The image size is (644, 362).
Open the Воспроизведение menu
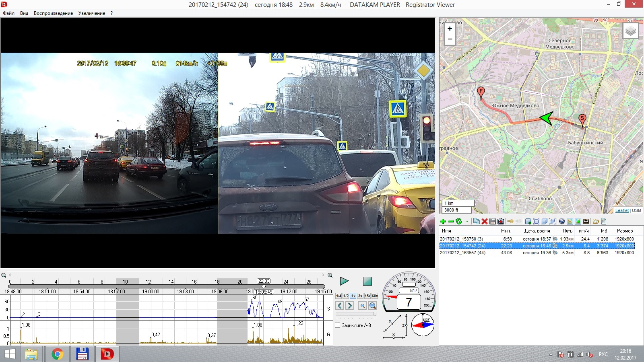pos(53,13)
